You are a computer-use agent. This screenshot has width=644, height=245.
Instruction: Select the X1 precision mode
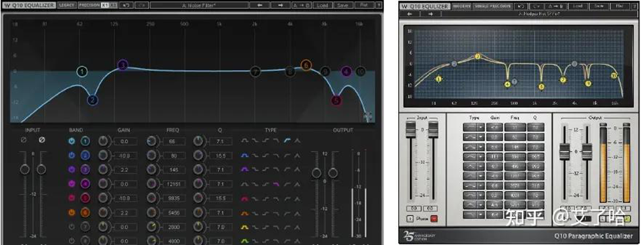(104, 5)
